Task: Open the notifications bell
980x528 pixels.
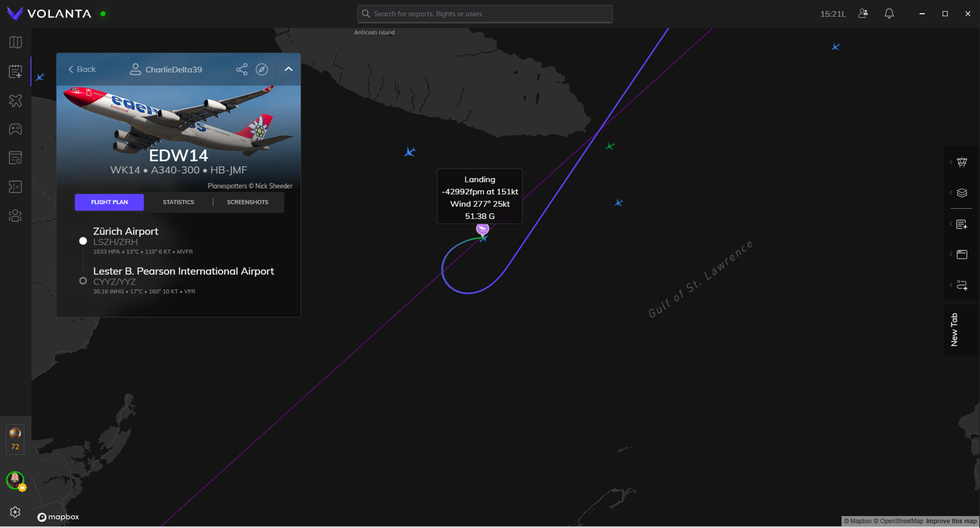Action: (889, 14)
